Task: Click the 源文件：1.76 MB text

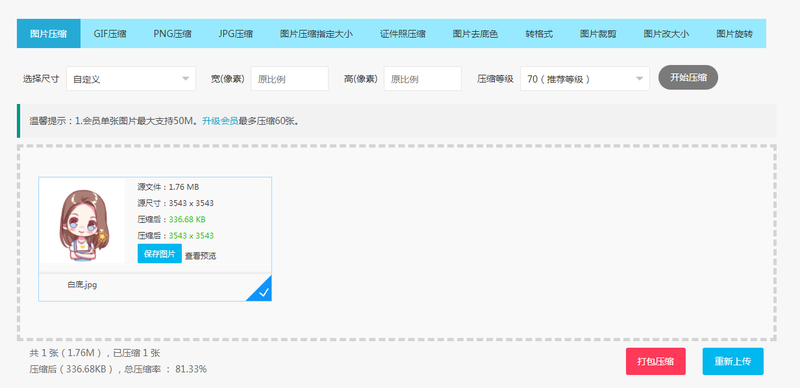Action: pyautogui.click(x=168, y=187)
